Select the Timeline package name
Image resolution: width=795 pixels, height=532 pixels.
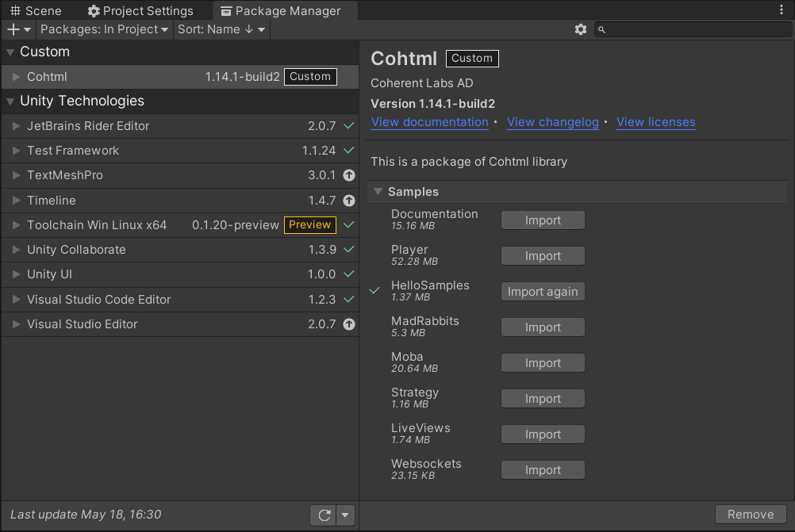[52, 200]
